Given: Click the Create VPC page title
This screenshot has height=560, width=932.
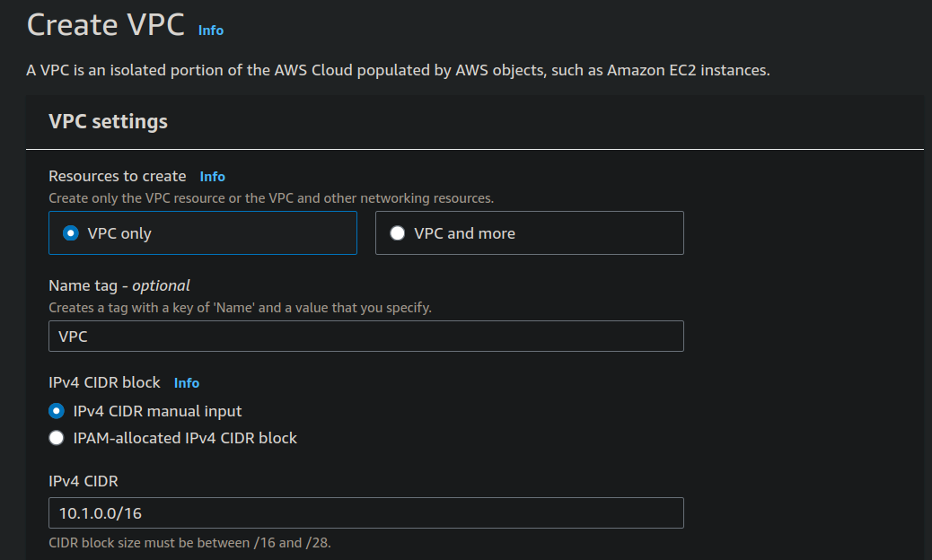Looking at the screenshot, I should [x=106, y=25].
